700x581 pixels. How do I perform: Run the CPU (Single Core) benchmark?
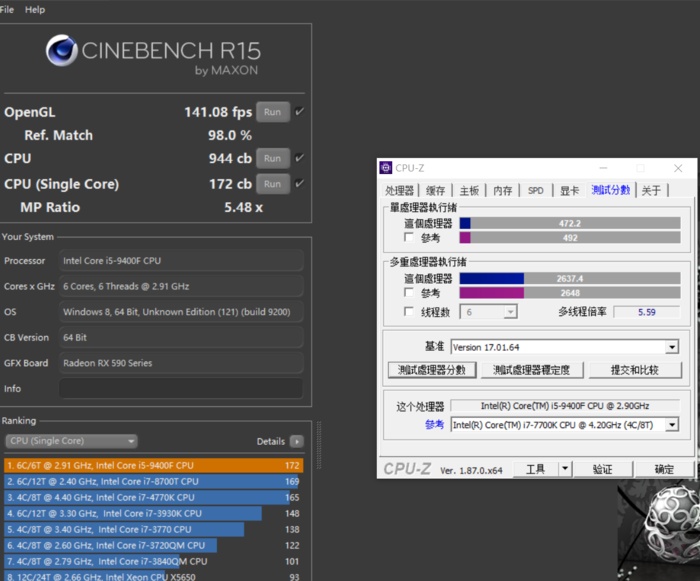[x=273, y=184]
